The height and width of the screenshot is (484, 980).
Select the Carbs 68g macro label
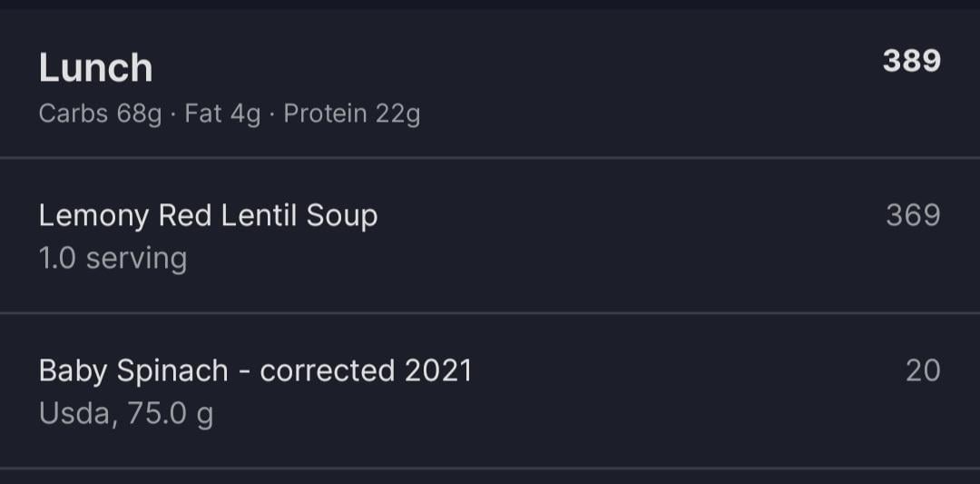[x=100, y=114]
